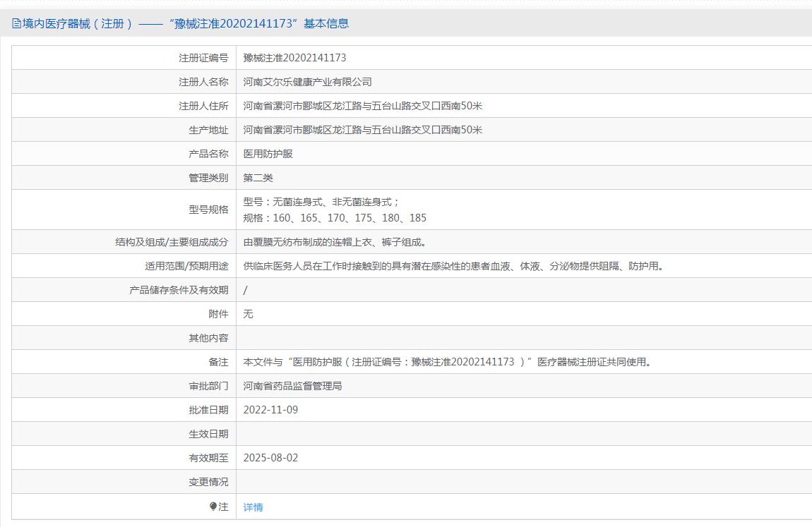
Task: Click the 变更情况 label
Action: 208,482
